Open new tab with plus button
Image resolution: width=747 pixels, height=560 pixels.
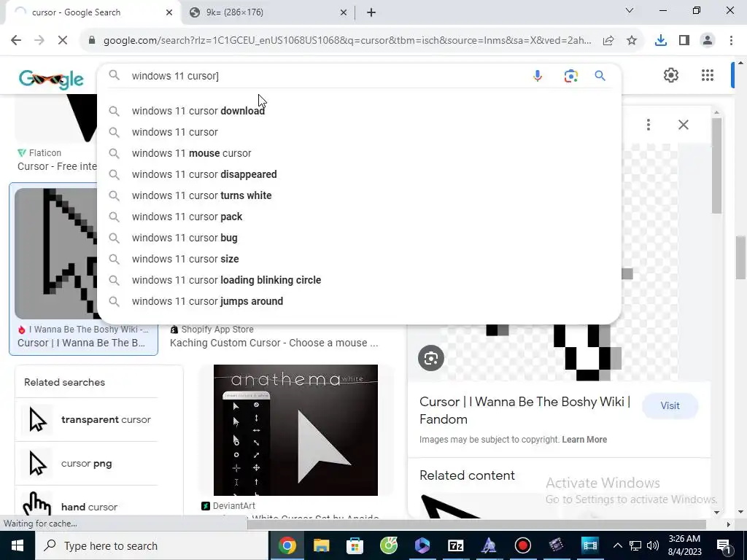(x=371, y=12)
